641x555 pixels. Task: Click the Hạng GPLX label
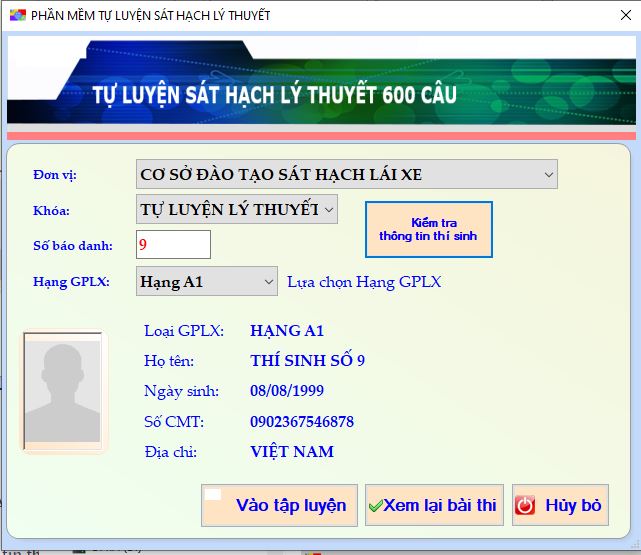tap(71, 282)
